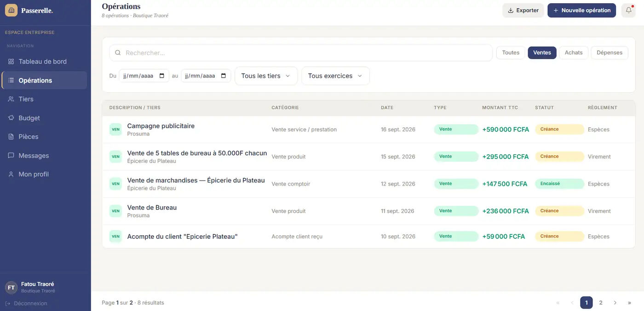Click the VEN badge for Vente de 5 tables

click(115, 157)
